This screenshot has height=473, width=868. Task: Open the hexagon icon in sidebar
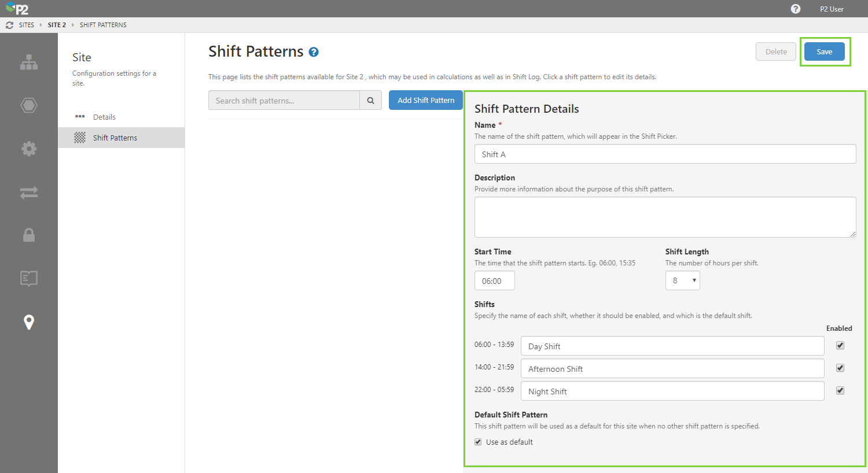point(29,105)
